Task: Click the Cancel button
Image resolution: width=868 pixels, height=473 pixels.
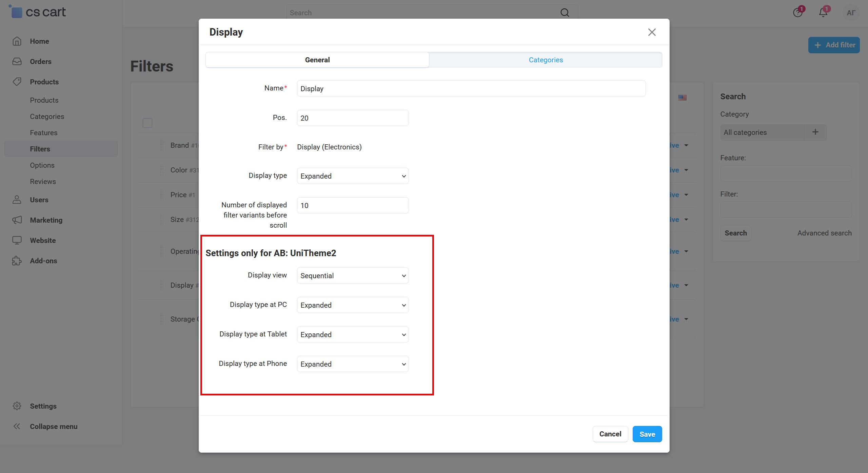Action: [x=610, y=434]
